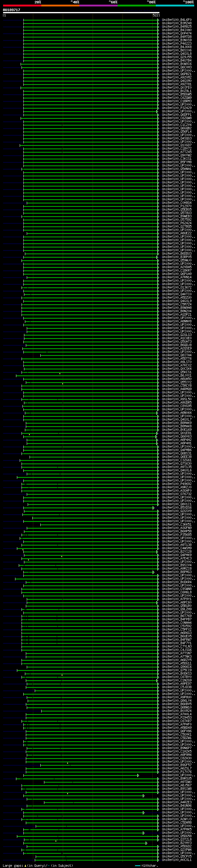
Task: Open hit UniRef100_B4UN96
Action: tap(177, 806)
